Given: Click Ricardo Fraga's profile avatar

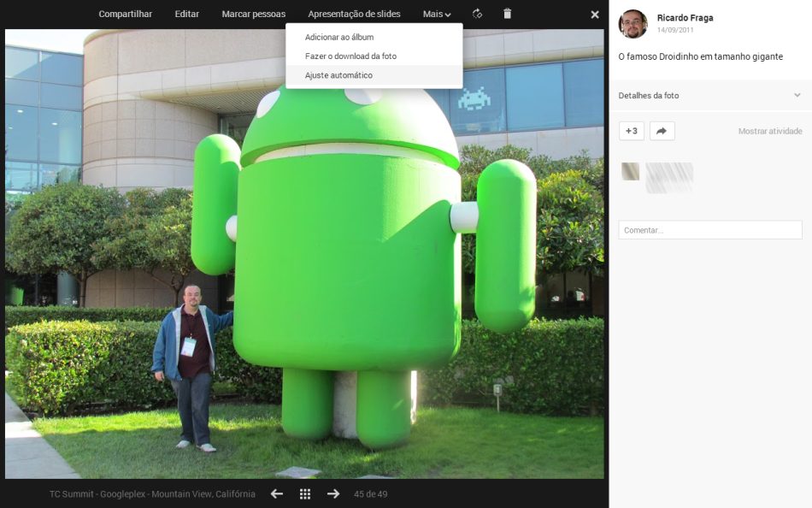Looking at the screenshot, I should click(x=633, y=24).
